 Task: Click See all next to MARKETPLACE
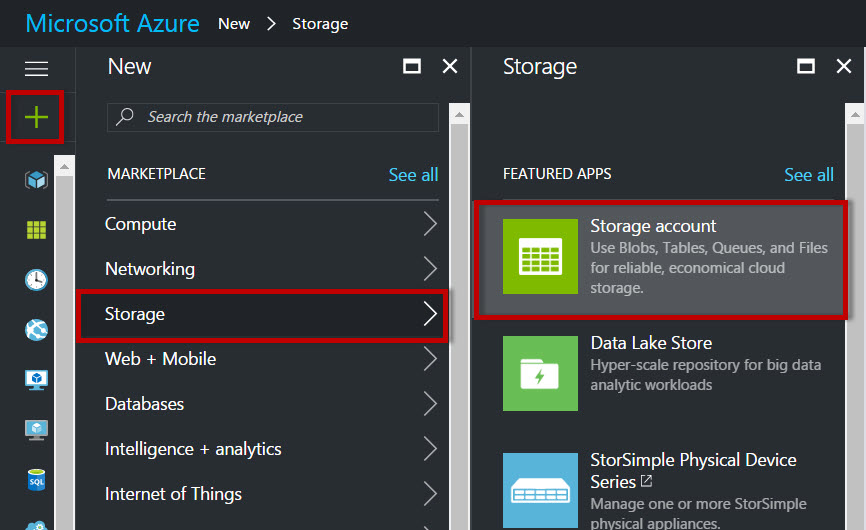coord(413,174)
